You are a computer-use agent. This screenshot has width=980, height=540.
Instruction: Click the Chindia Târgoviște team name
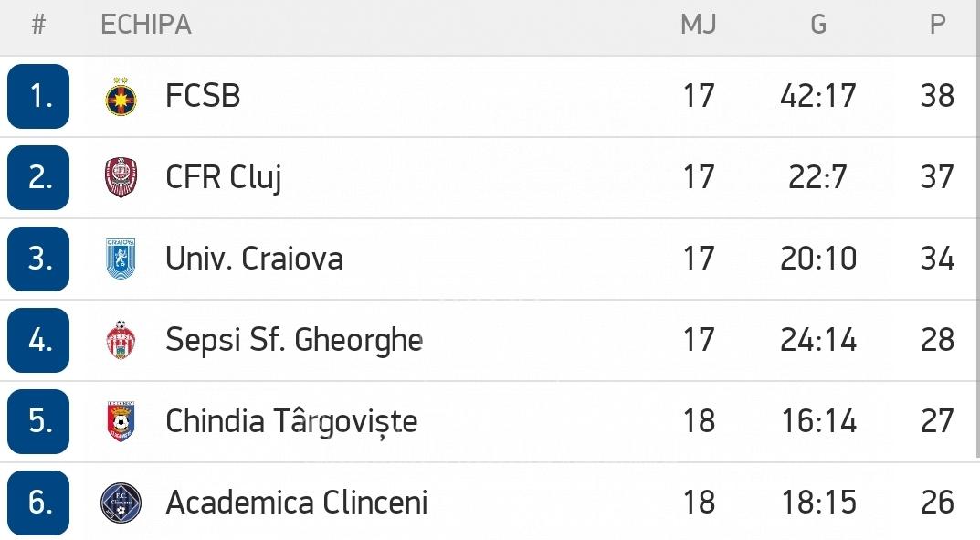pos(291,421)
